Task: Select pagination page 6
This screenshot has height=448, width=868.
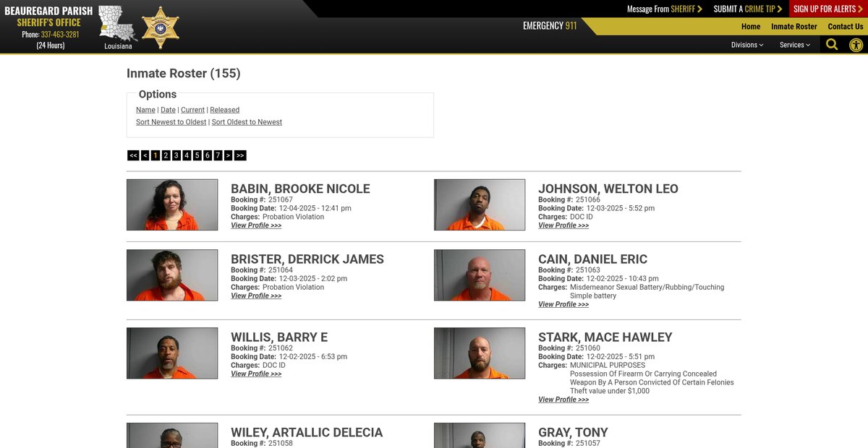Action: click(x=208, y=155)
